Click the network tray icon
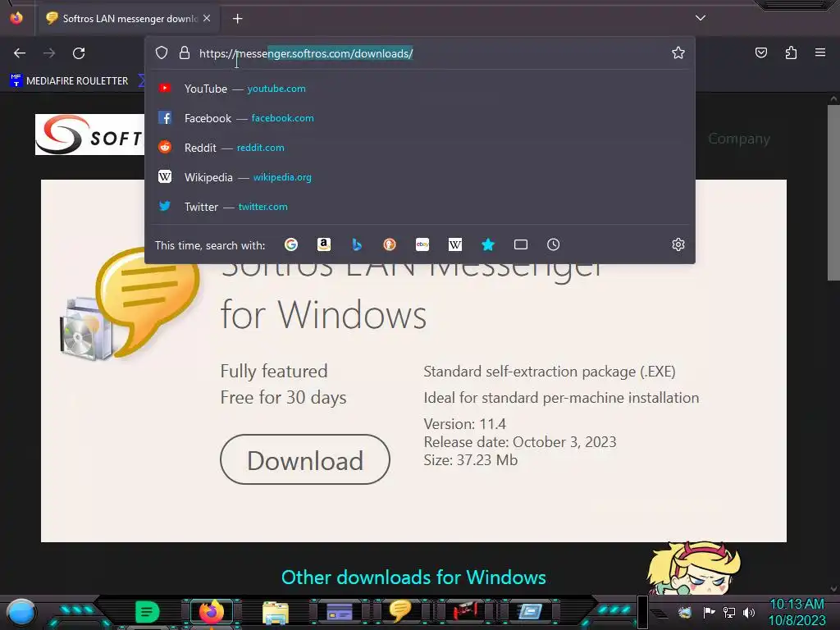The image size is (840, 630). click(729, 612)
